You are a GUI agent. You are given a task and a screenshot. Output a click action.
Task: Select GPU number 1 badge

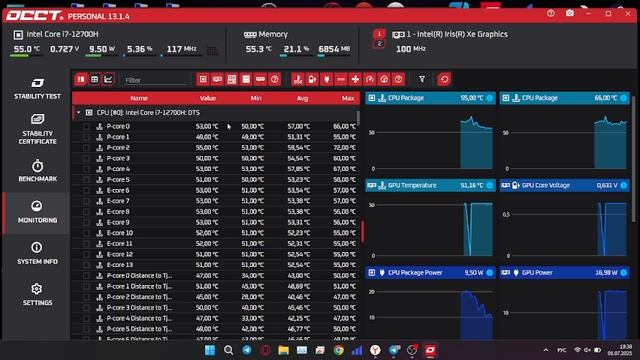[x=379, y=34]
